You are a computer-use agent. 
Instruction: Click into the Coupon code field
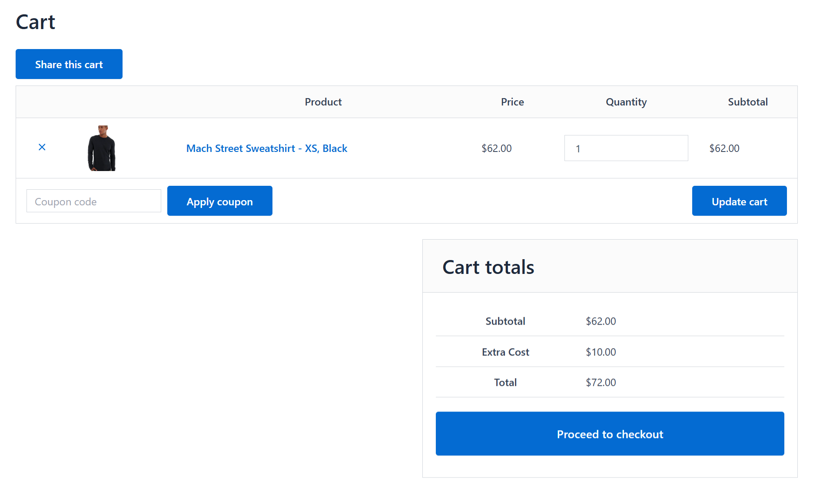[x=93, y=201]
